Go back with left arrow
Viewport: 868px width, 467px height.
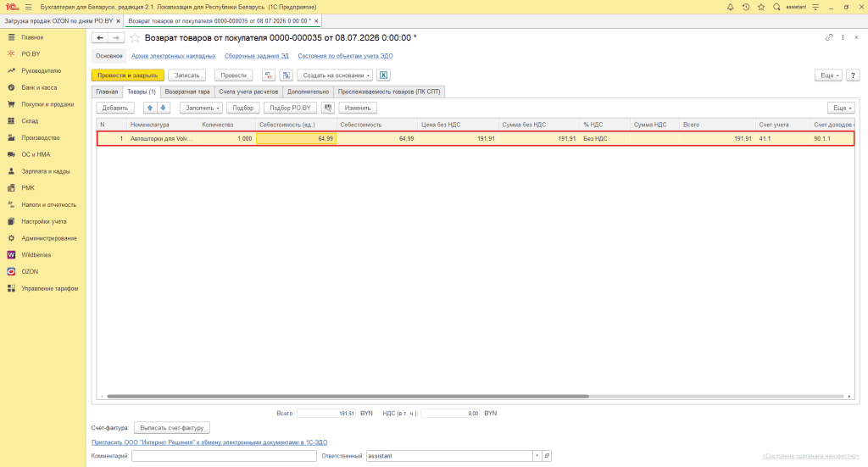pyautogui.click(x=100, y=37)
